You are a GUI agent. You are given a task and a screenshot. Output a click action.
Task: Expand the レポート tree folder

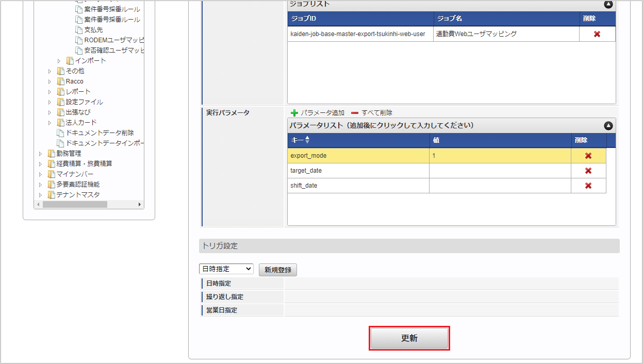[50, 92]
